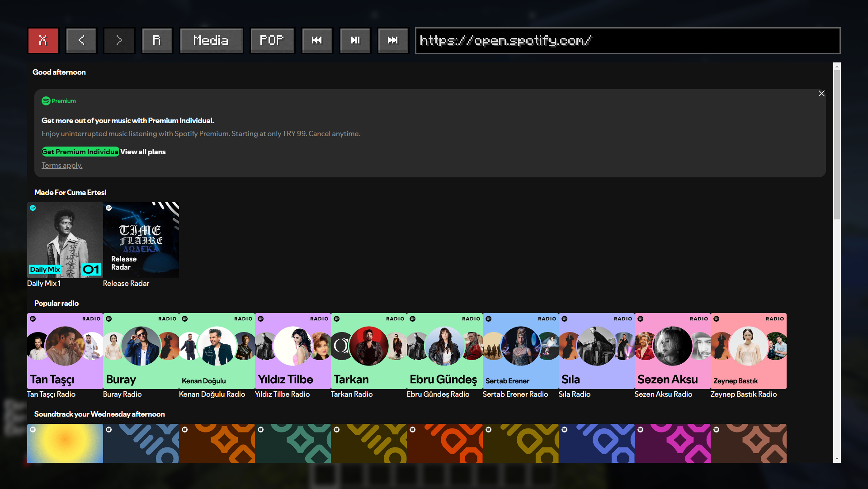Click Yıldız Tilbe Radio title text
868x489 pixels.
coord(282,394)
